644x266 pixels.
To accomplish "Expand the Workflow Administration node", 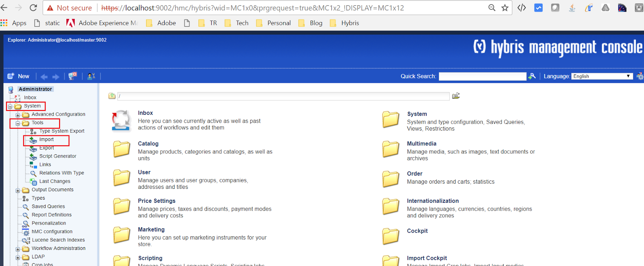I will tap(18, 249).
